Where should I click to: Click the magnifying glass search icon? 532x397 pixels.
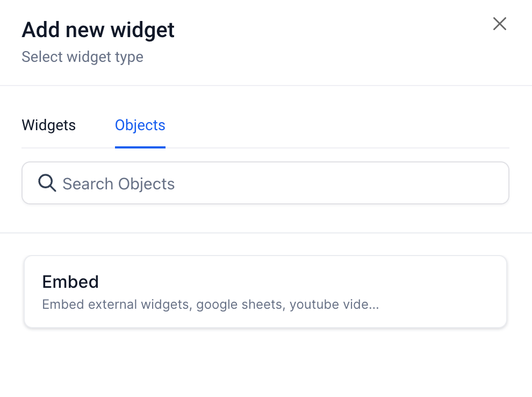tap(47, 183)
